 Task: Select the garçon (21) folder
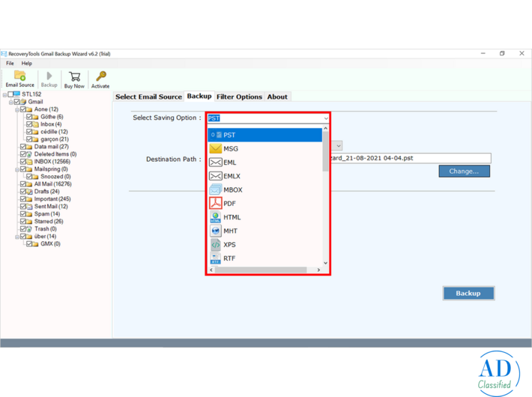tap(54, 139)
